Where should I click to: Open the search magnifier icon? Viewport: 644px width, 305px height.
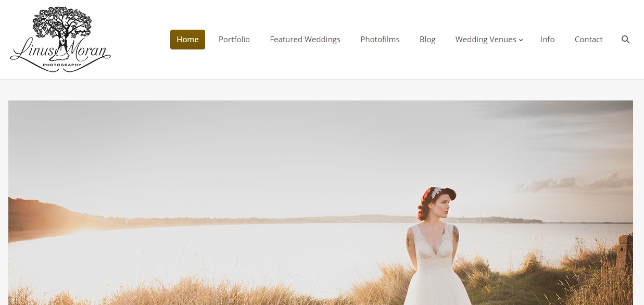click(625, 40)
